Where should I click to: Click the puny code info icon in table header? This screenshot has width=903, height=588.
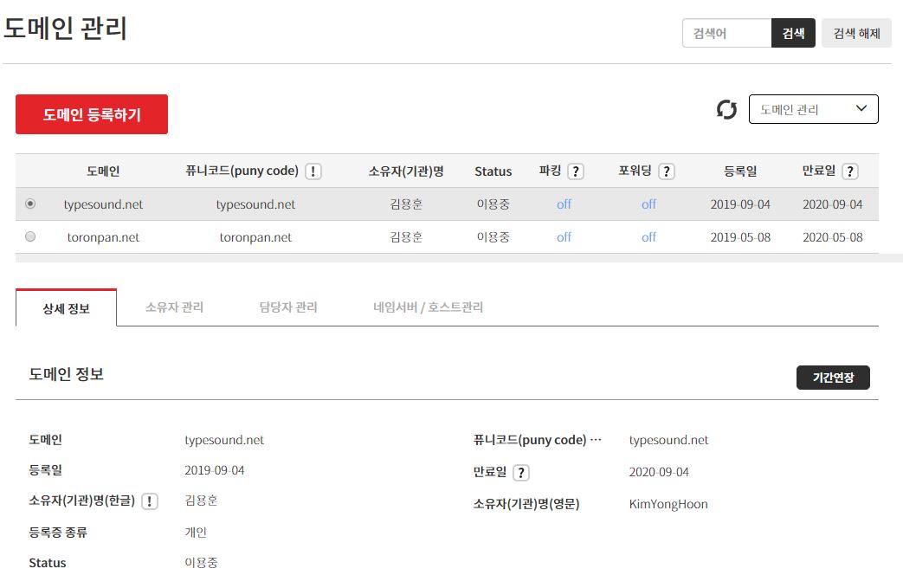click(x=313, y=171)
